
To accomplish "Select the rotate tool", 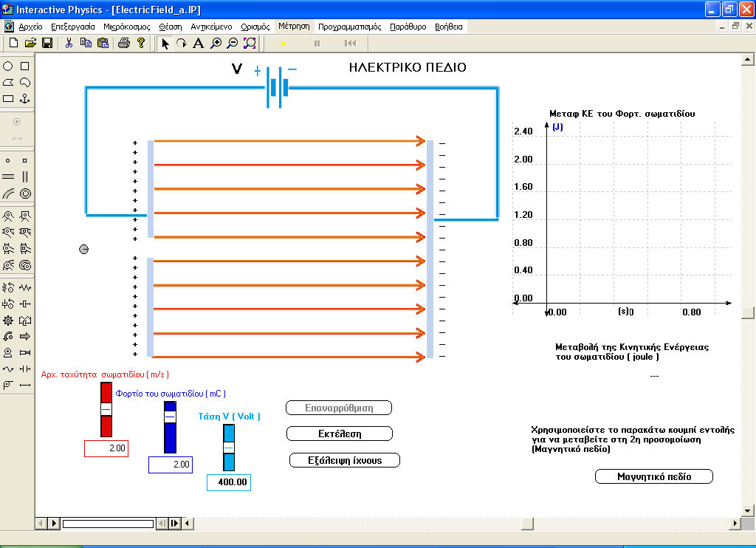I will click(x=182, y=44).
